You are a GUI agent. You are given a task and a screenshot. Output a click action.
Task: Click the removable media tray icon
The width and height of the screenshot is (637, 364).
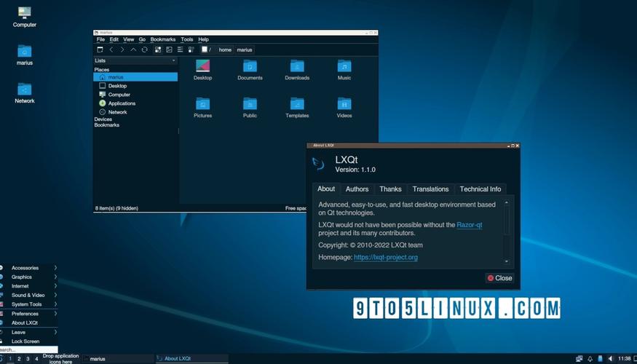[601, 359]
